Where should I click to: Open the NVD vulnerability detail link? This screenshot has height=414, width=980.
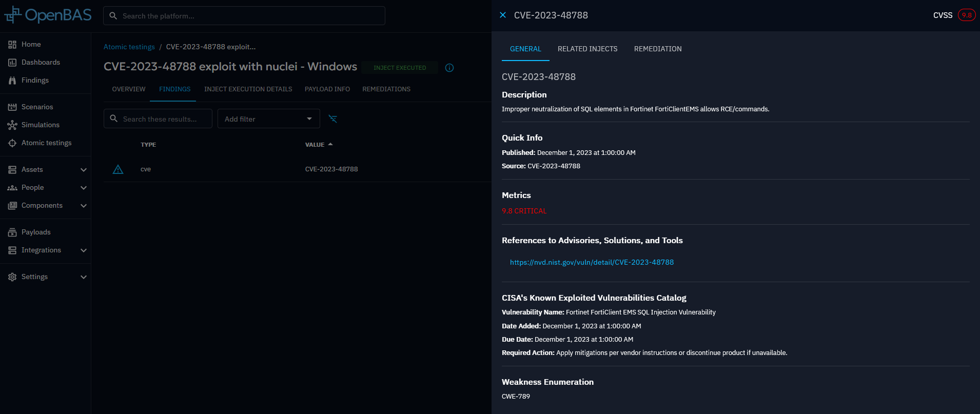point(592,263)
